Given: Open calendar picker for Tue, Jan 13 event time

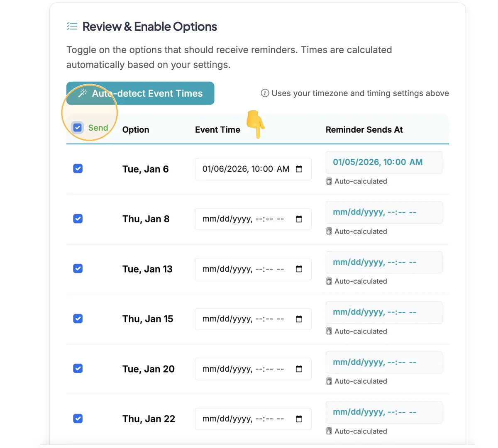Looking at the screenshot, I should click(x=299, y=269).
